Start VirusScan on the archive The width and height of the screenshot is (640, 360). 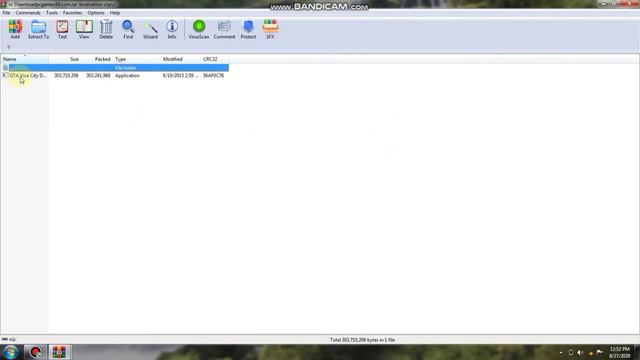199,29
